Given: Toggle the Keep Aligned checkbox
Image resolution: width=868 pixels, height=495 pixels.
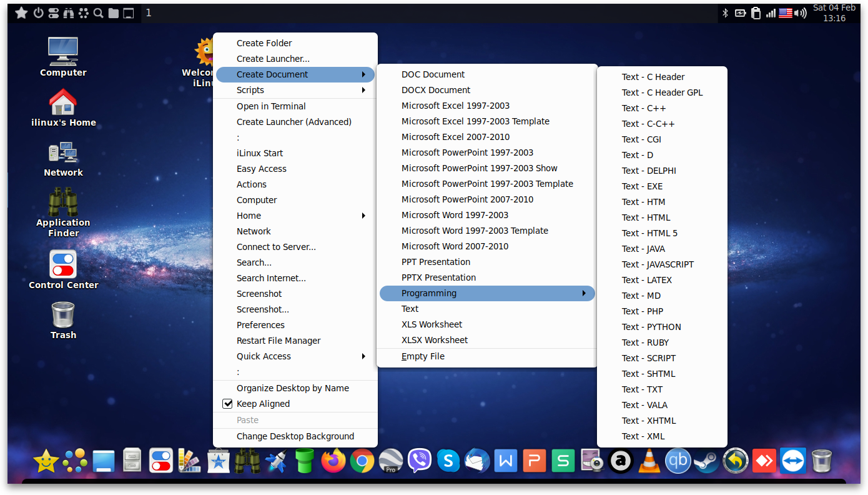Looking at the screenshot, I should click(x=227, y=404).
